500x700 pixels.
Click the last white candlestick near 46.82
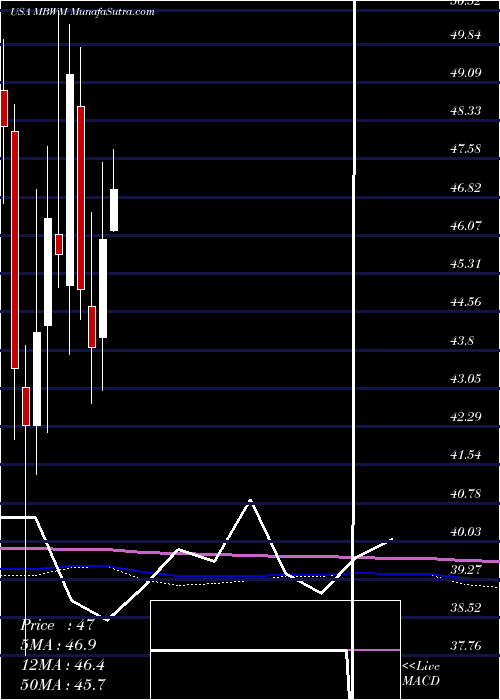[114, 210]
